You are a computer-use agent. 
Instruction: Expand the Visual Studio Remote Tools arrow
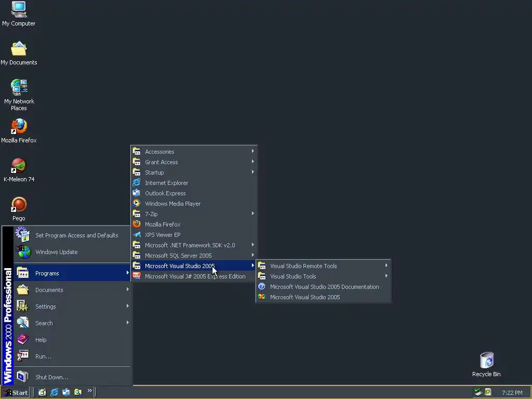click(x=386, y=265)
